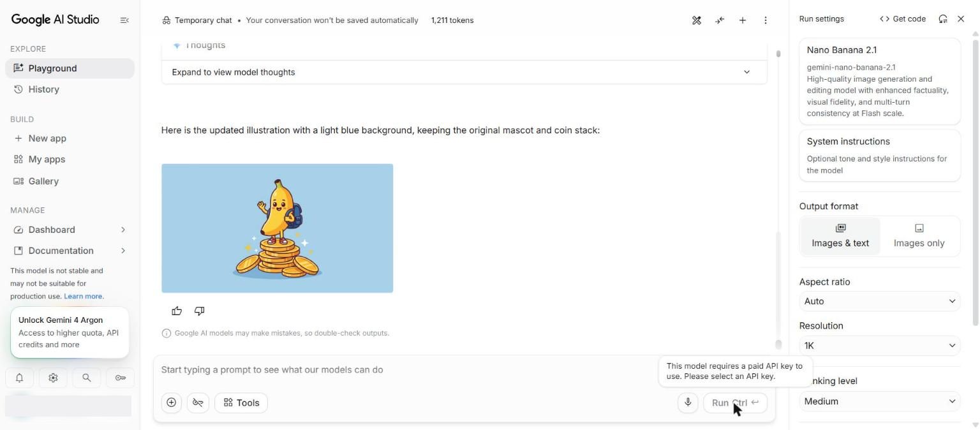
Task: Close the Run settings panel
Action: click(961, 19)
